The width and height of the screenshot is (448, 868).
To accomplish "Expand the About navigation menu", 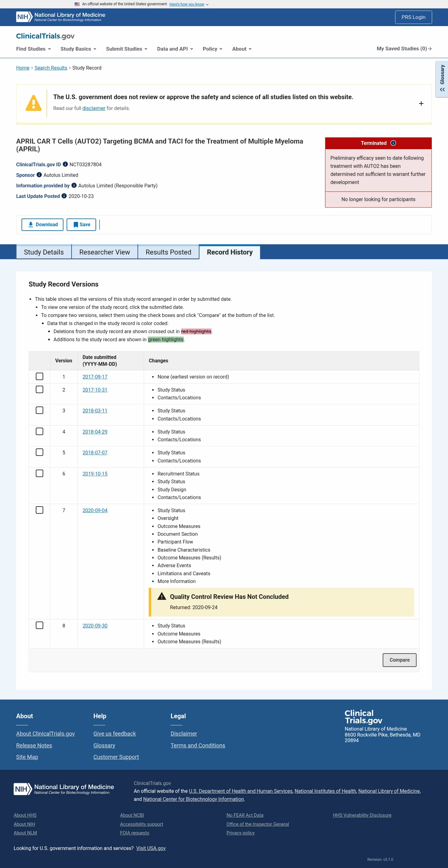I will point(241,49).
